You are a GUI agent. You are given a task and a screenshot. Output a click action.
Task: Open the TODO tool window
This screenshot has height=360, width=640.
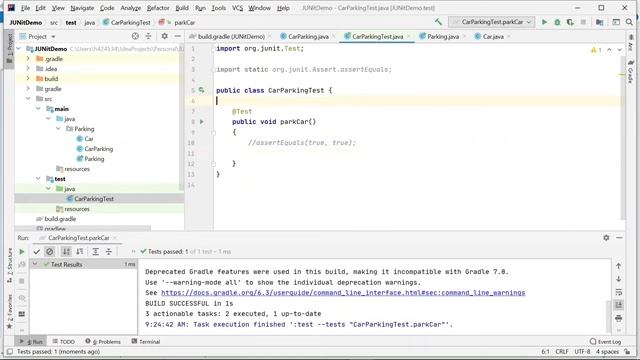coord(63,341)
